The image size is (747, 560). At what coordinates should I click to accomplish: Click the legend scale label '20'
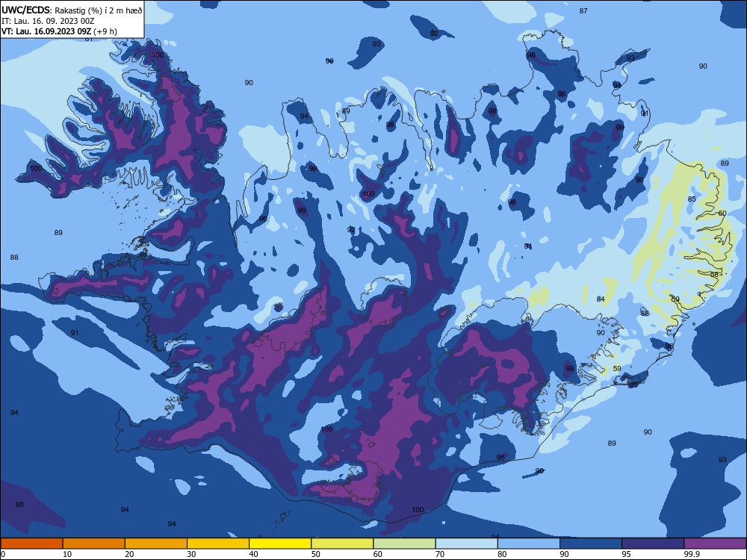point(129,554)
